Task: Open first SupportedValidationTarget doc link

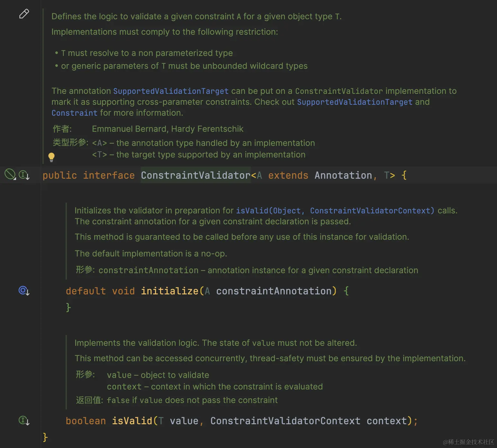Action: tap(171, 91)
